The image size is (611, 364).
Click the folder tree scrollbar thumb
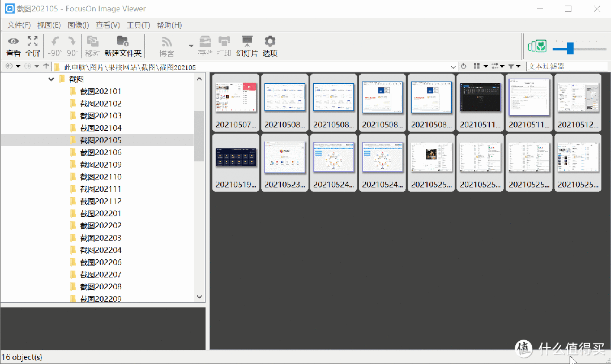[199, 136]
